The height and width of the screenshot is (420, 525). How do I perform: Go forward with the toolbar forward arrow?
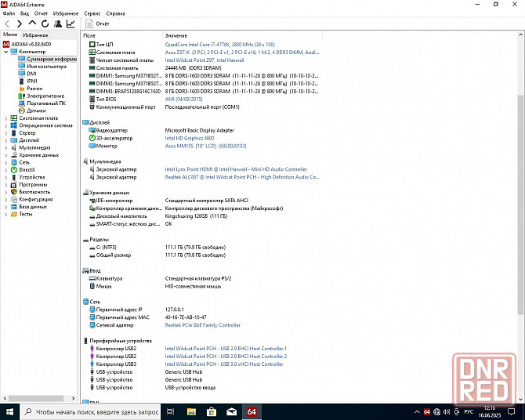[x=20, y=24]
